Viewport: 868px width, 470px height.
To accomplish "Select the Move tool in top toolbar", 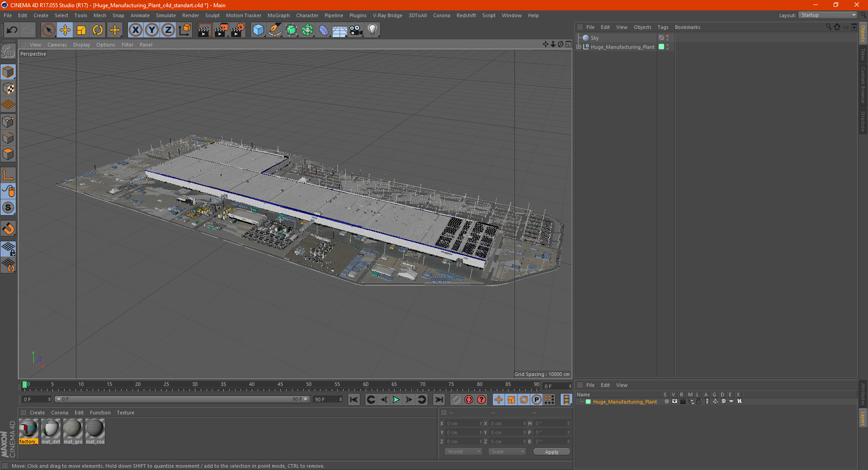I will coord(65,30).
